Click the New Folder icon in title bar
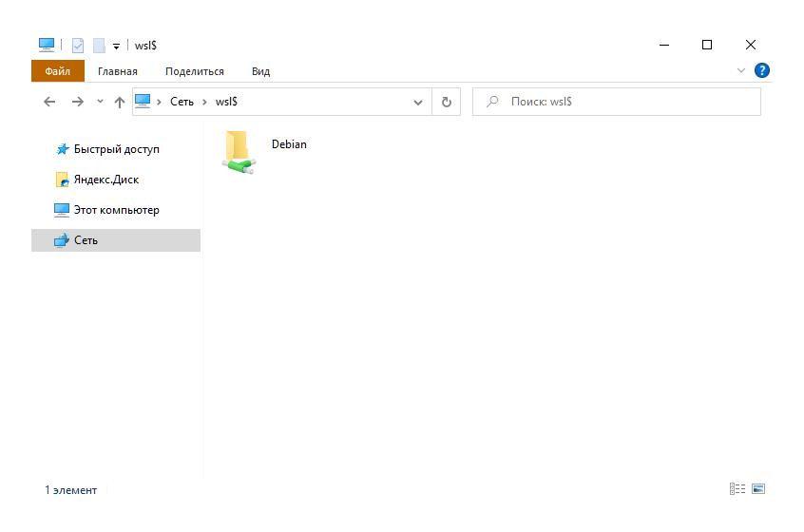804x532 pixels. [x=99, y=45]
